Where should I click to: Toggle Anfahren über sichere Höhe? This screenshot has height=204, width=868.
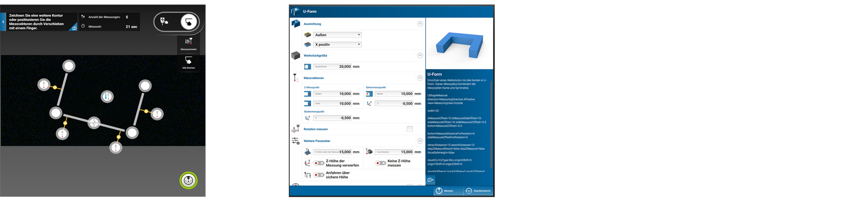pyautogui.click(x=319, y=175)
